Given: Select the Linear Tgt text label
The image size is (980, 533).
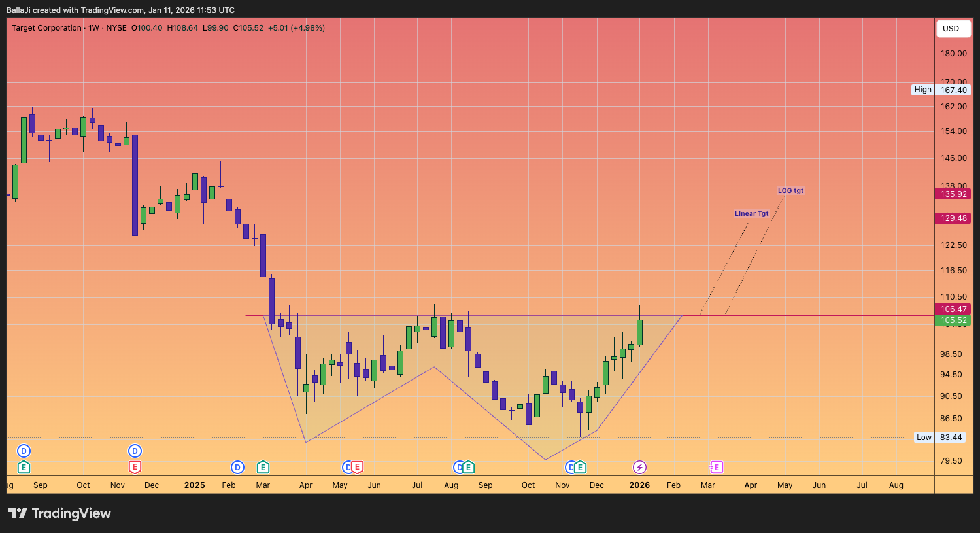Looking at the screenshot, I should click(751, 214).
